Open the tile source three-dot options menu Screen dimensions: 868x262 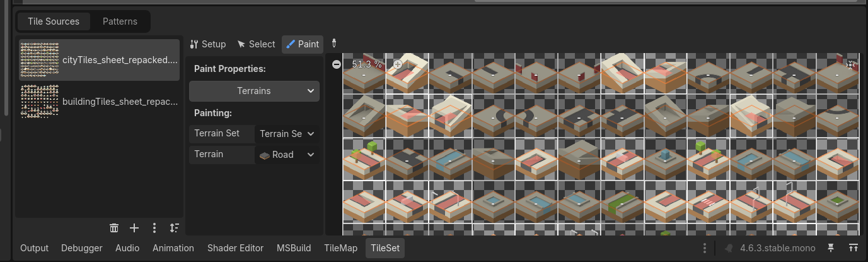click(154, 228)
